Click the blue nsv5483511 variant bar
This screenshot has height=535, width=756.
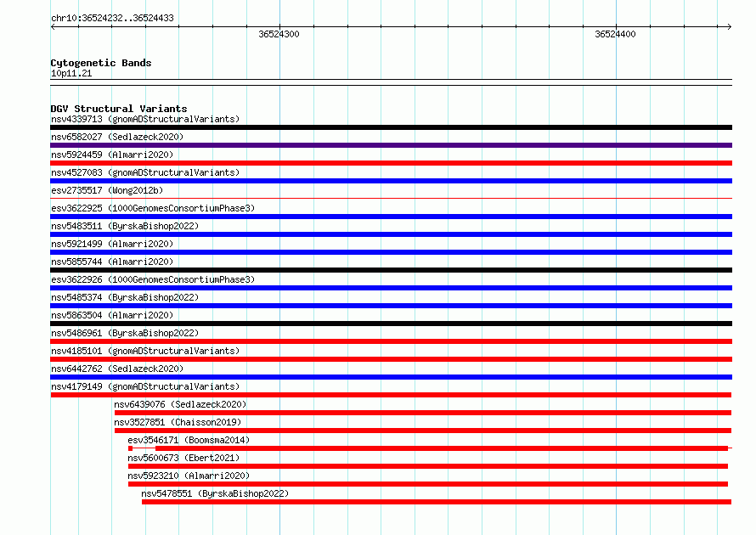click(x=391, y=234)
